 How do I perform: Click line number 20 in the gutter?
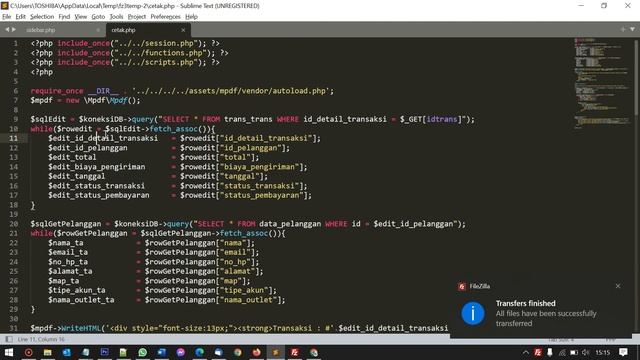13,224
